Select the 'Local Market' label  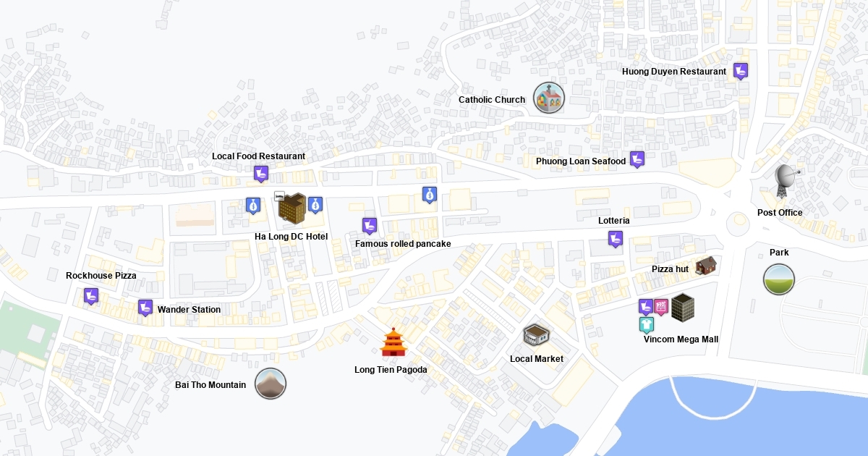coord(537,359)
